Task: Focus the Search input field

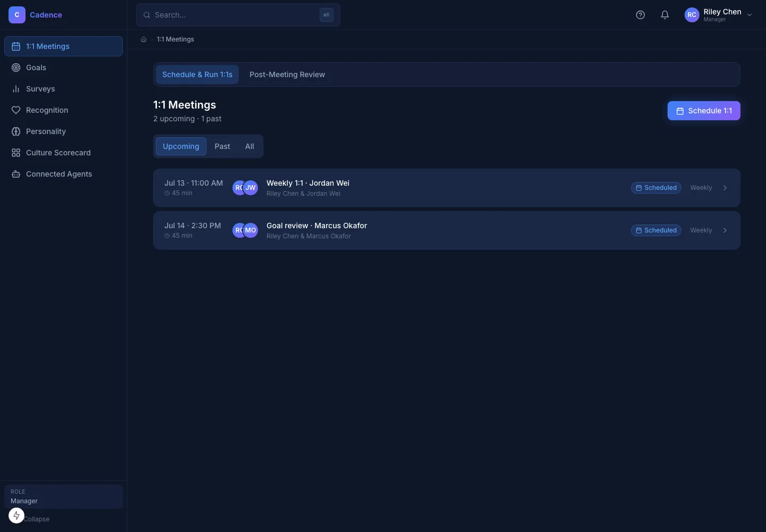Action: point(238,15)
